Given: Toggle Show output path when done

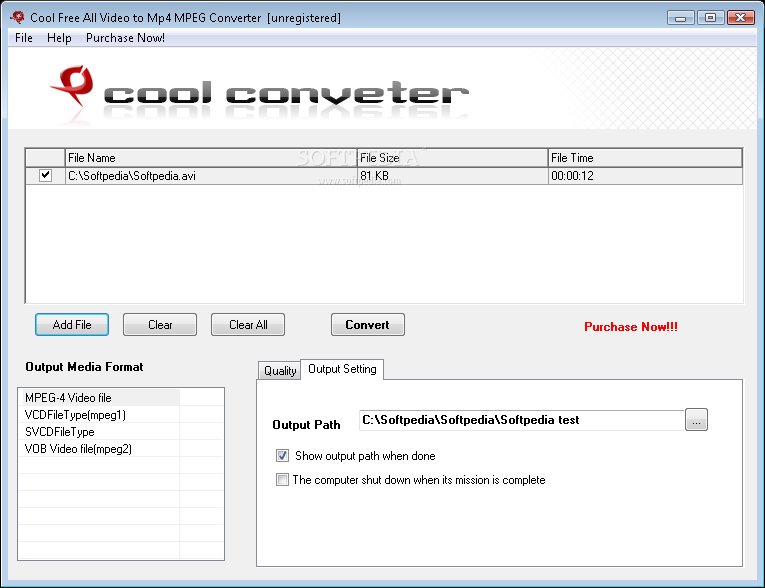Looking at the screenshot, I should tap(282, 456).
